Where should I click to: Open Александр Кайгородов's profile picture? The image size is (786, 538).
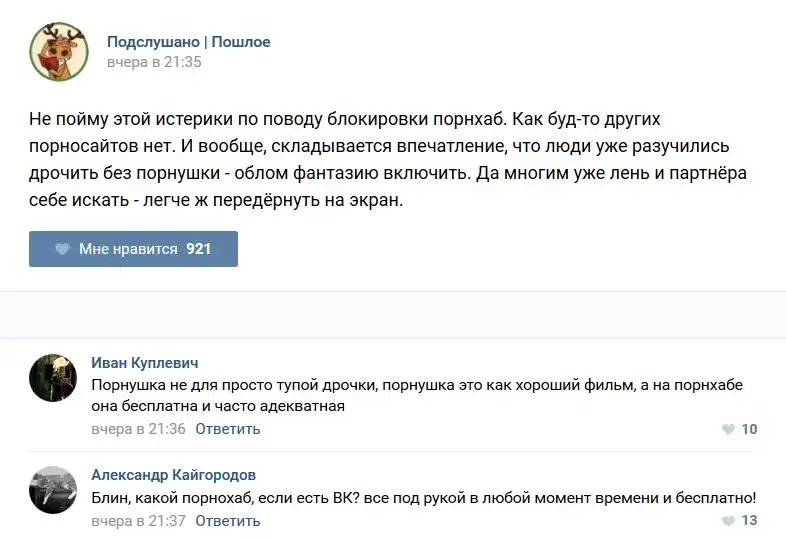tap(53, 490)
